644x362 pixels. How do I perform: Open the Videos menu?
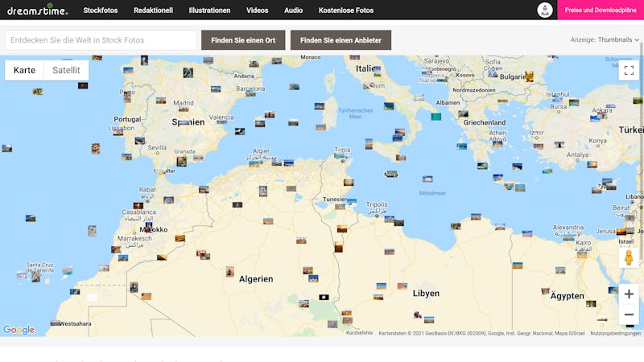pyautogui.click(x=257, y=10)
